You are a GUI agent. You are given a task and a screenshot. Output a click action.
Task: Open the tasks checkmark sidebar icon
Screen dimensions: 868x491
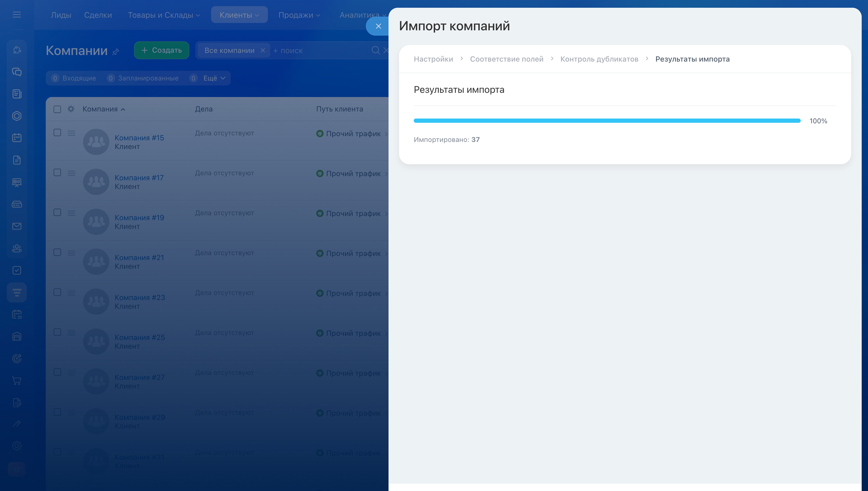pos(17,270)
